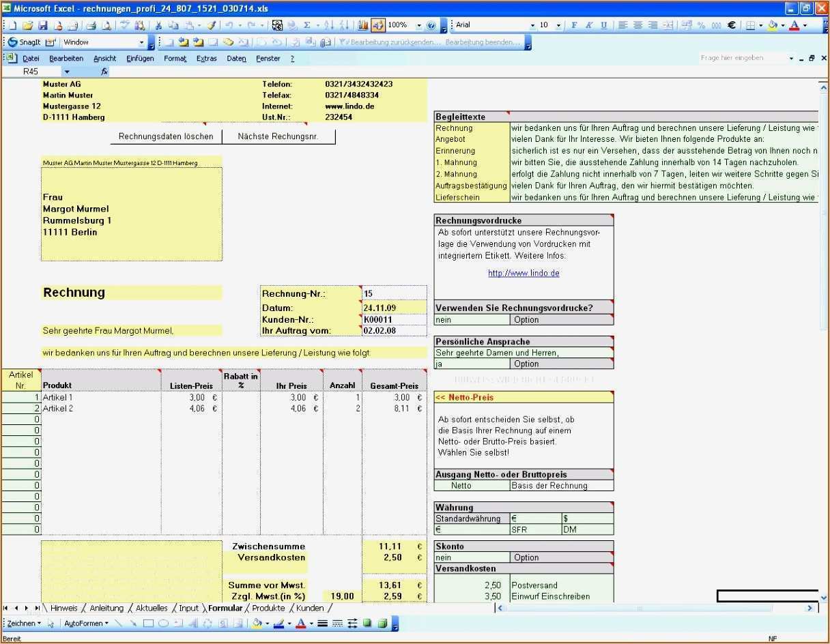The image size is (830, 644).
Task: Open the Fenster menu
Action: point(268,59)
